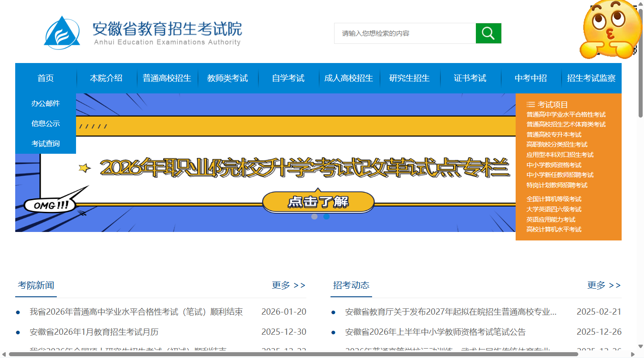Choose 考试查询 from the dropdown list
This screenshot has width=644, height=358.
click(46, 143)
